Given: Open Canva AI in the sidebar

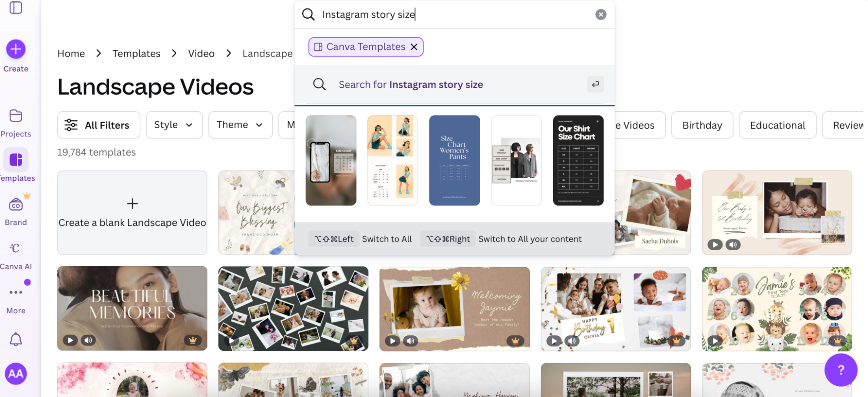Looking at the screenshot, I should coord(16,256).
